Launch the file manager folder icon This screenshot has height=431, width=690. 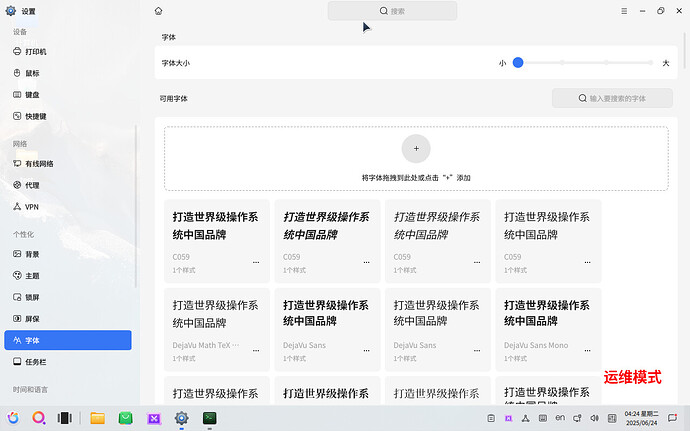98,418
